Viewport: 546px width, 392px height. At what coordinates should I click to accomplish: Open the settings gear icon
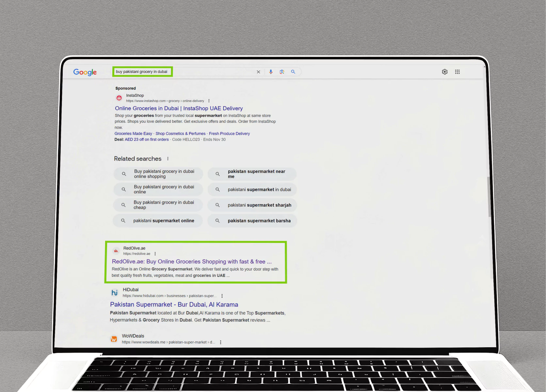444,72
